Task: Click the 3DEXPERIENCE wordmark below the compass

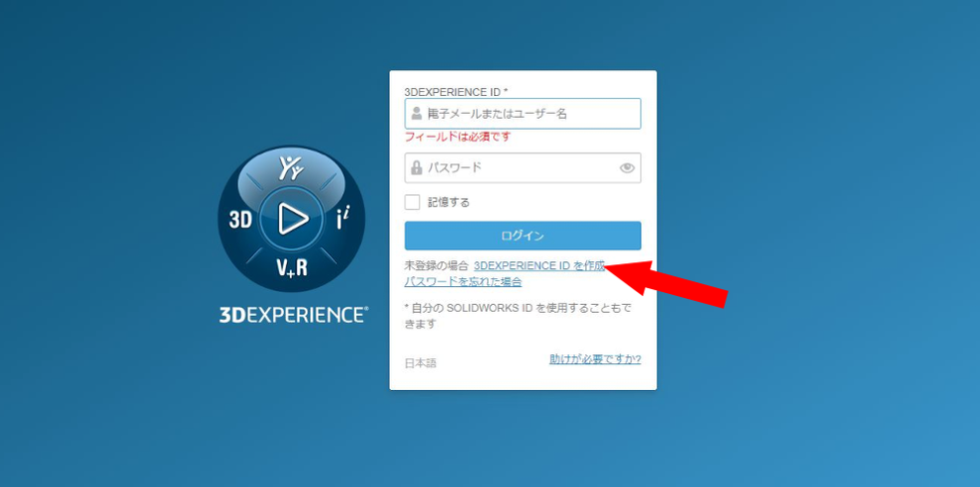Action: tap(293, 315)
